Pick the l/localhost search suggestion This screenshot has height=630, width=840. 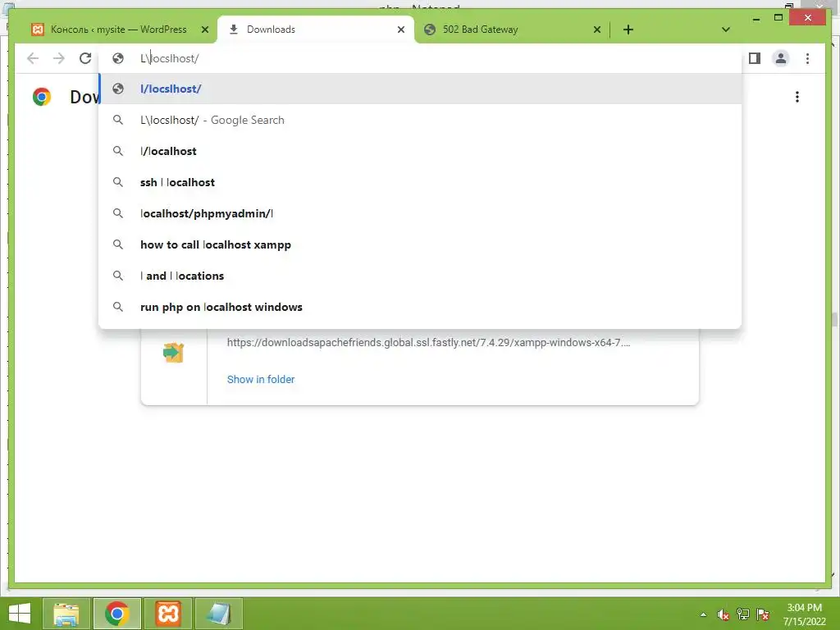click(421, 151)
